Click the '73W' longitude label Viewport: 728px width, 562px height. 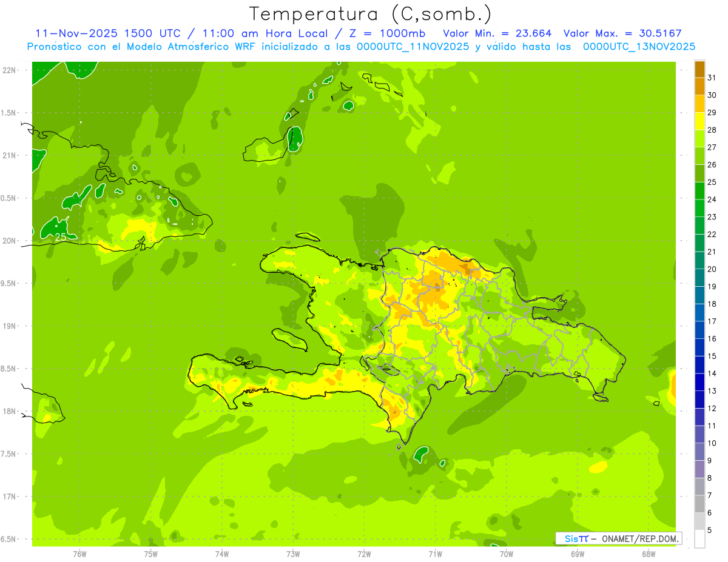pos(293,554)
